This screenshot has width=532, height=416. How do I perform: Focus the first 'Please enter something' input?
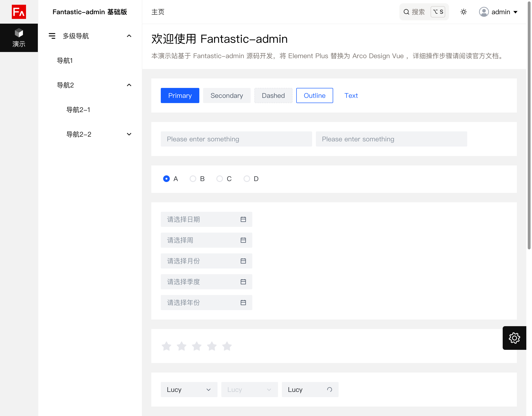pos(236,139)
